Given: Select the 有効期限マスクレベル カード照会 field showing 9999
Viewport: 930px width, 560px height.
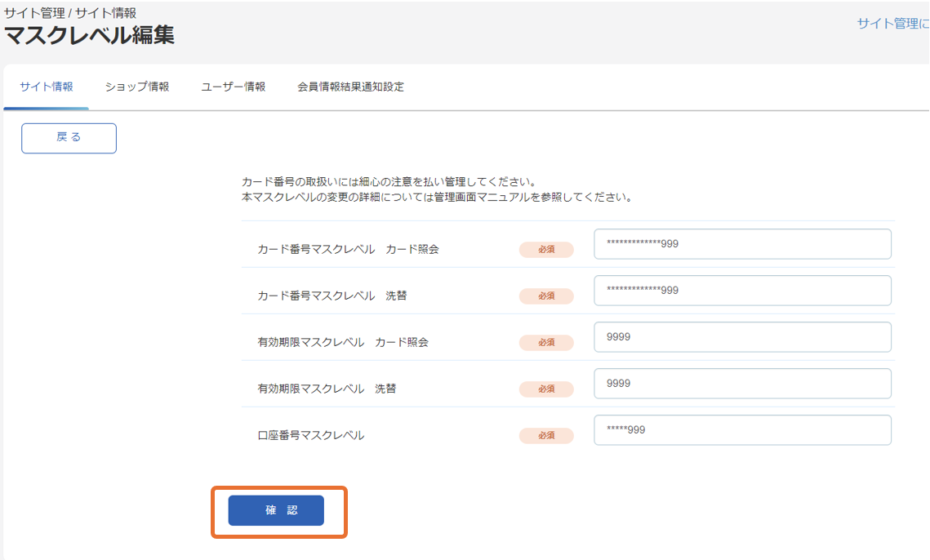Looking at the screenshot, I should pyautogui.click(x=741, y=336).
